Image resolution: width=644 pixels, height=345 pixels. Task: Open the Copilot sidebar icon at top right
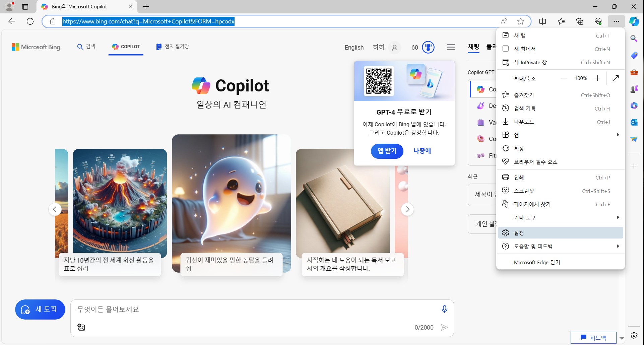pyautogui.click(x=634, y=21)
